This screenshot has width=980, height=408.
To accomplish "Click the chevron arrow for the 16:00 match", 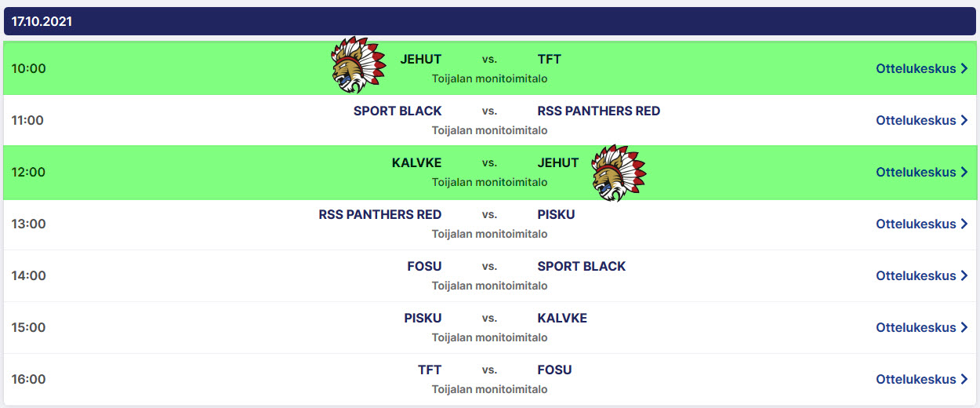I will coord(964,379).
